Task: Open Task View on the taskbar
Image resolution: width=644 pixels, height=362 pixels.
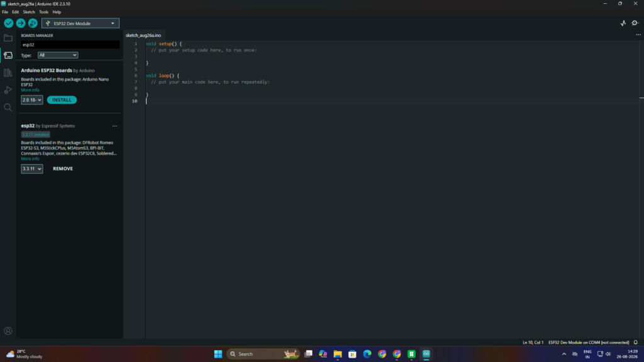Action: point(308,354)
